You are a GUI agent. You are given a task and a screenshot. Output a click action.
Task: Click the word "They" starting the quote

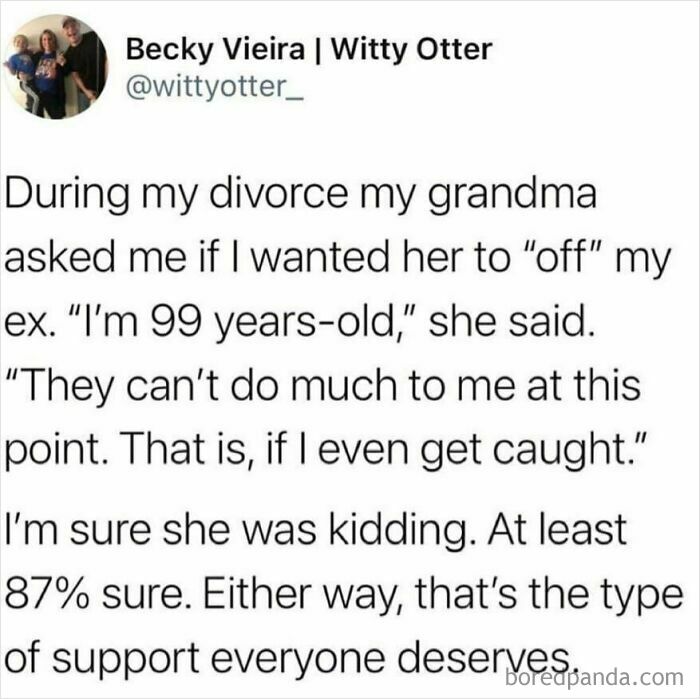pos(66,385)
